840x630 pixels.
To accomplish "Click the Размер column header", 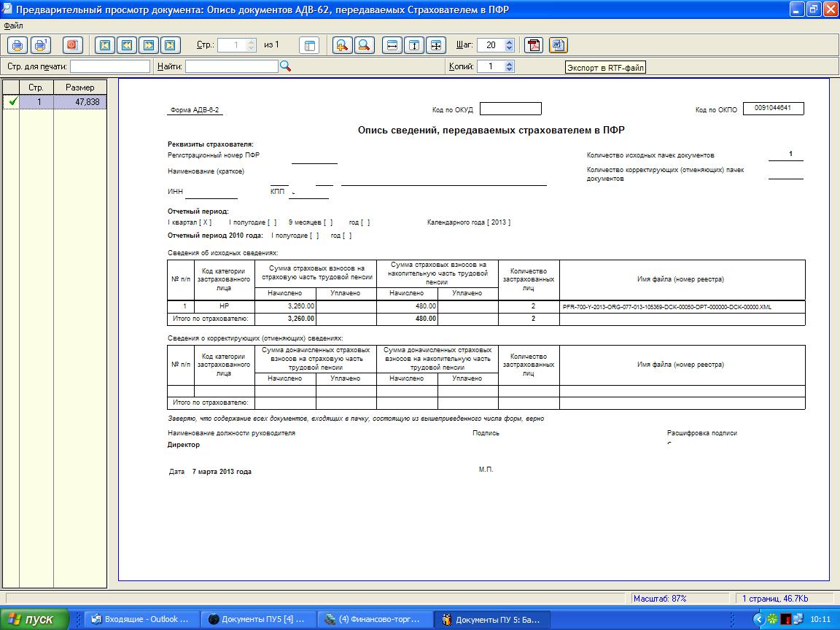I will [80, 87].
